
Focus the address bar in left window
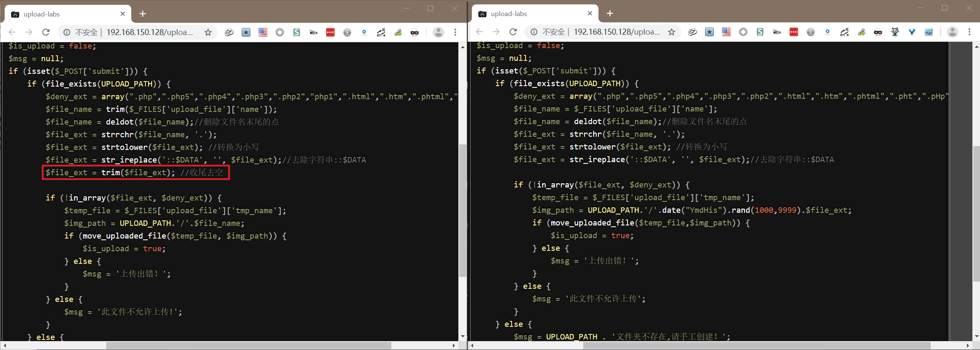[x=150, y=32]
